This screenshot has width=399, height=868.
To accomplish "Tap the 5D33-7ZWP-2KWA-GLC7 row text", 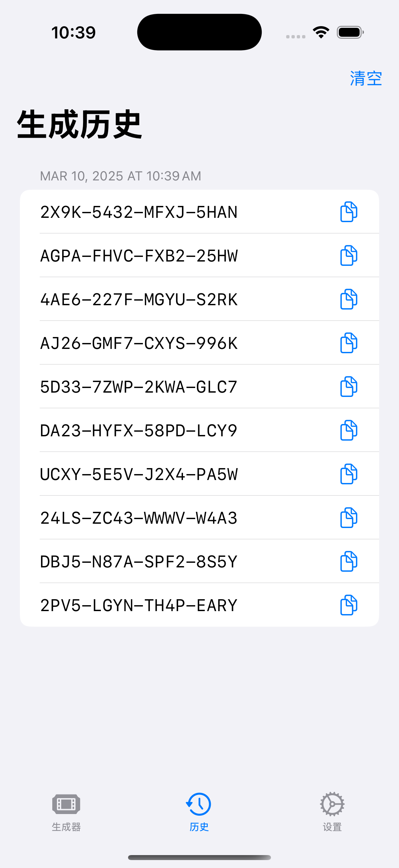I will point(139,387).
